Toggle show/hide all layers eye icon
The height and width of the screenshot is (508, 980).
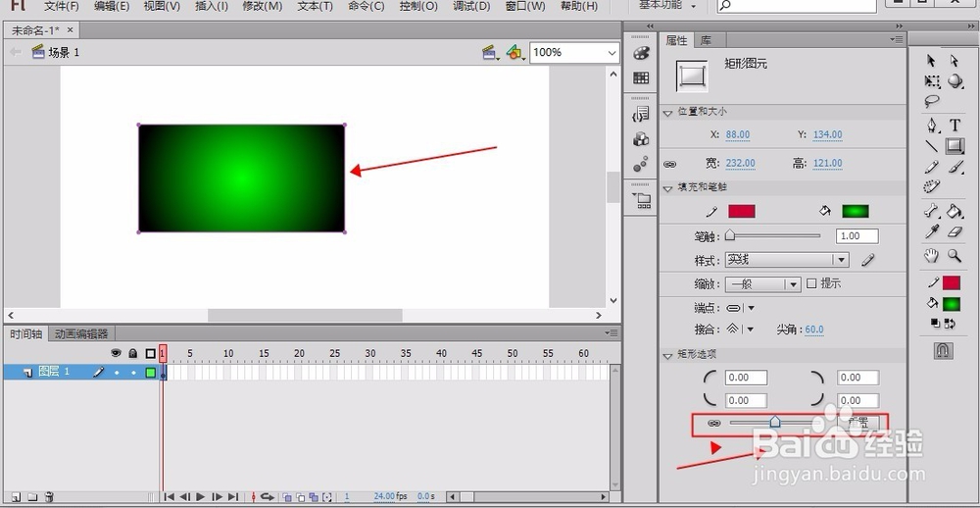point(116,353)
